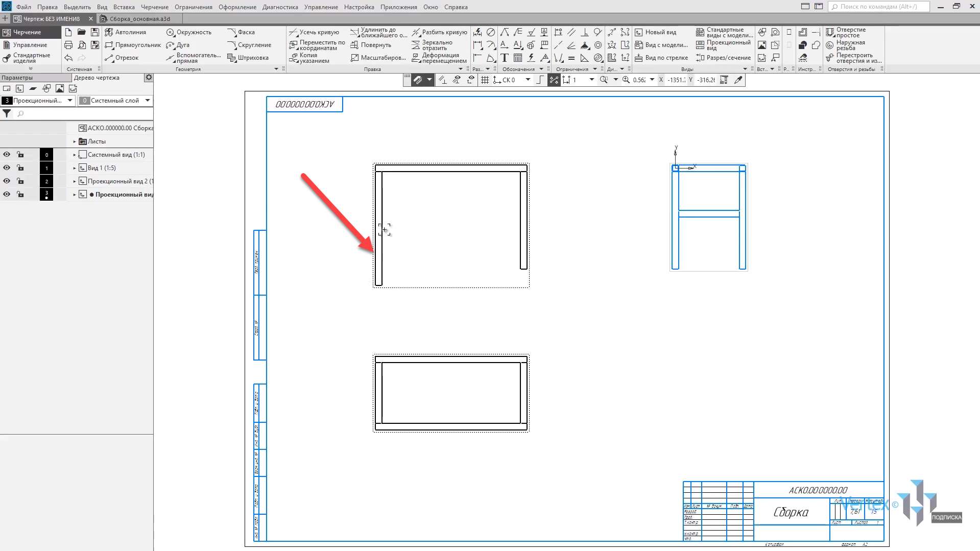Create a new document icon

pos(68,32)
